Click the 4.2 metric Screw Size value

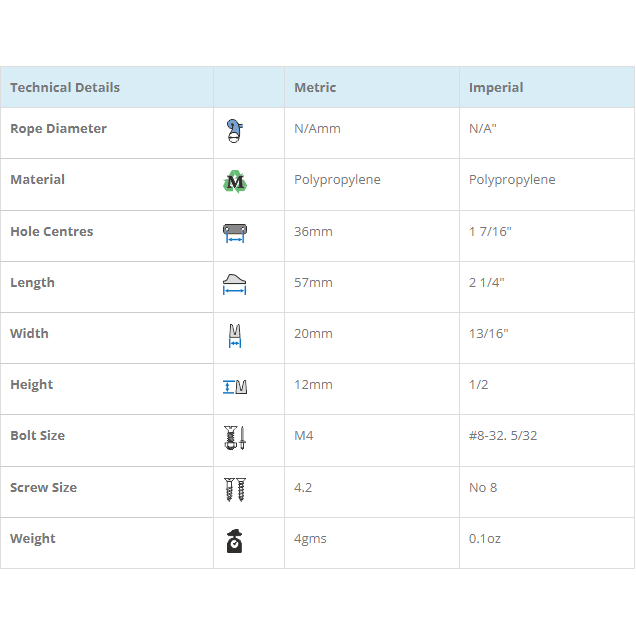(304, 487)
